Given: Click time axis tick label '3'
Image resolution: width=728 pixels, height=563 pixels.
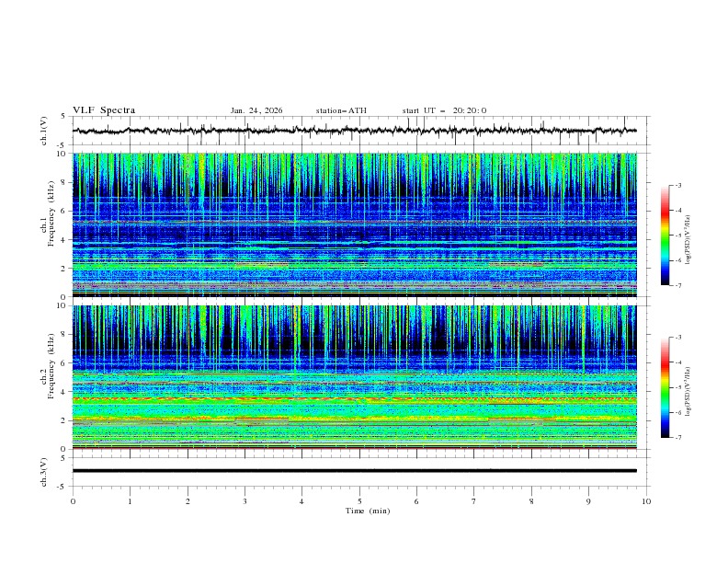Looking at the screenshot, I should pyautogui.click(x=245, y=501).
